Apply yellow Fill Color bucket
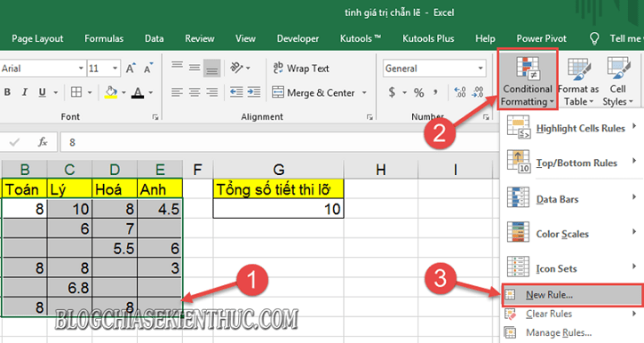 111,92
